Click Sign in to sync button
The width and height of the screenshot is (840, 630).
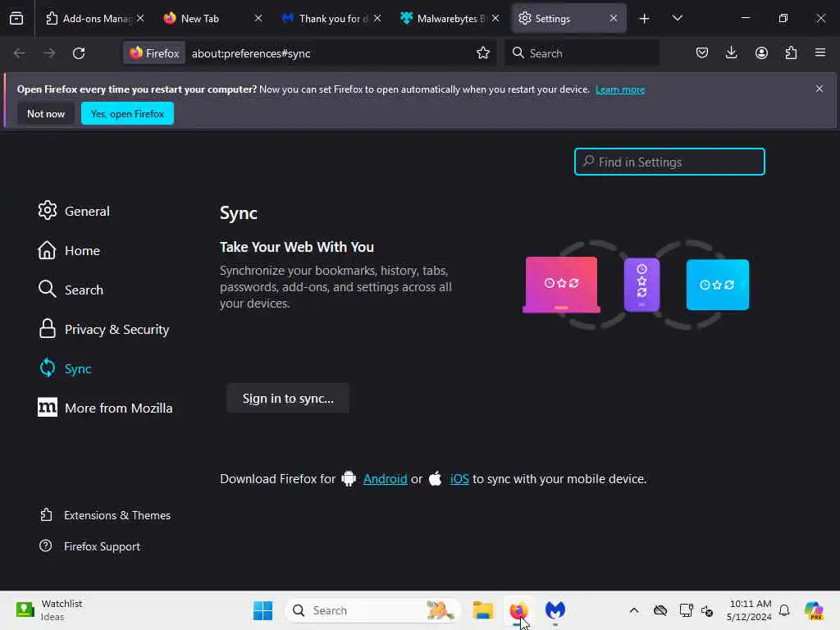[288, 398]
